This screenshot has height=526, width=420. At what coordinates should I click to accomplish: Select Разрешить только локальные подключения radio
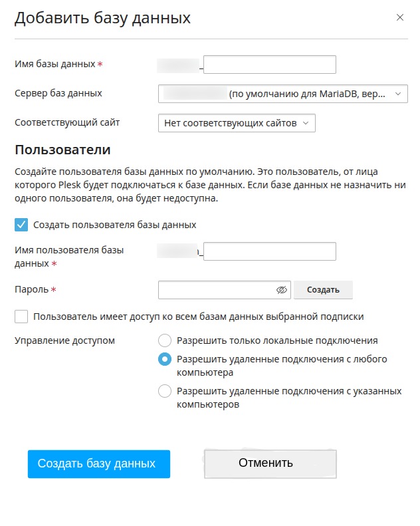(165, 340)
